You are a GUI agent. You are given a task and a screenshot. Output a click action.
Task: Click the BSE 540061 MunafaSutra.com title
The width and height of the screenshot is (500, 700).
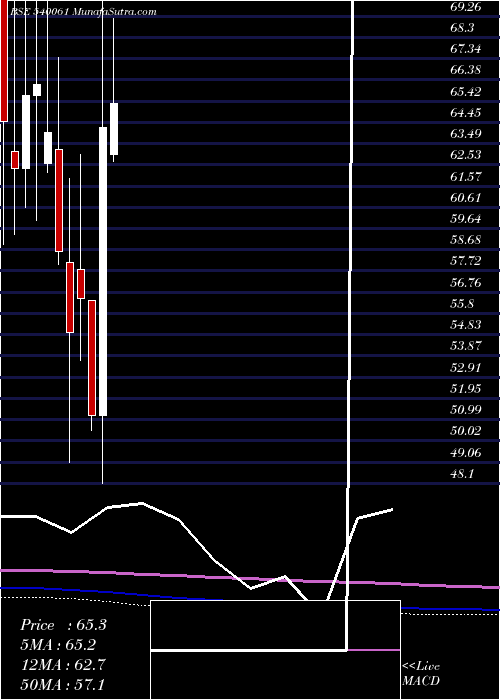(x=83, y=12)
